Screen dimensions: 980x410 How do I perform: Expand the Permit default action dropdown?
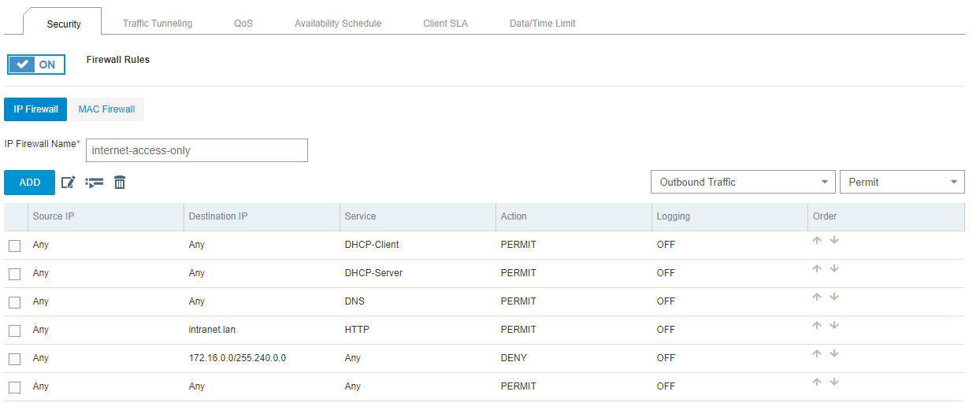[x=902, y=182]
